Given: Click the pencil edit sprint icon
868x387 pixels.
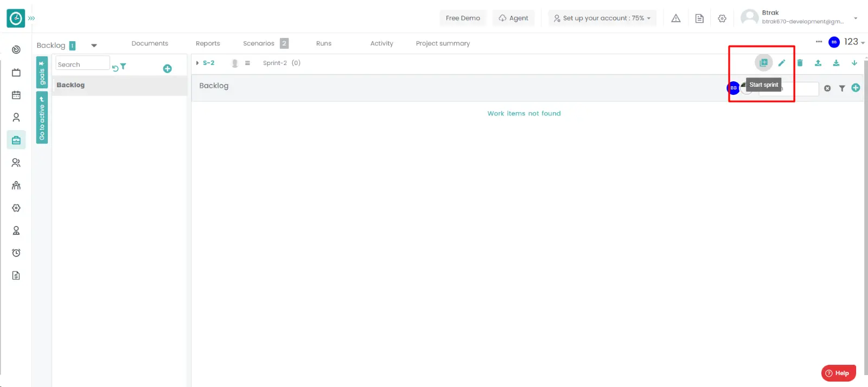Looking at the screenshot, I should [x=782, y=63].
